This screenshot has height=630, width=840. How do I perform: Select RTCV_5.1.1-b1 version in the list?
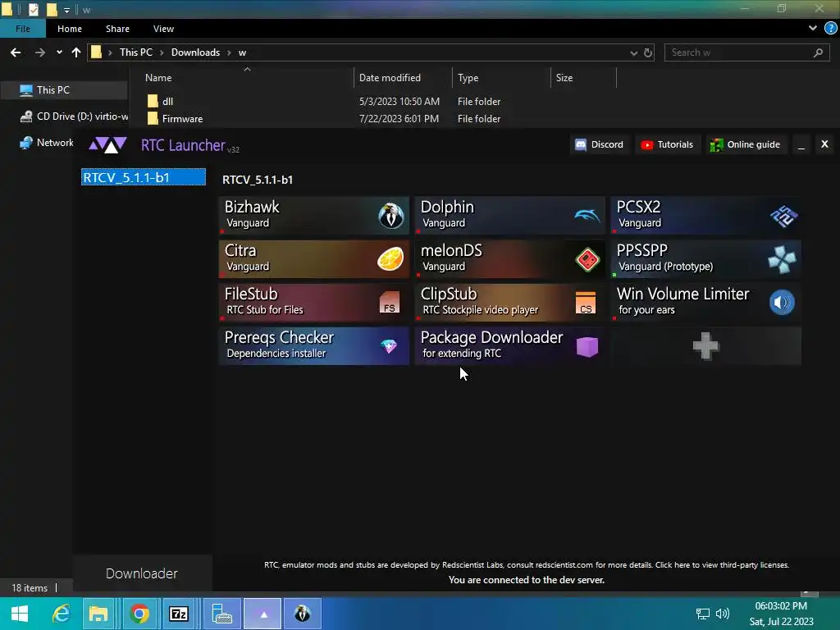pyautogui.click(x=144, y=177)
